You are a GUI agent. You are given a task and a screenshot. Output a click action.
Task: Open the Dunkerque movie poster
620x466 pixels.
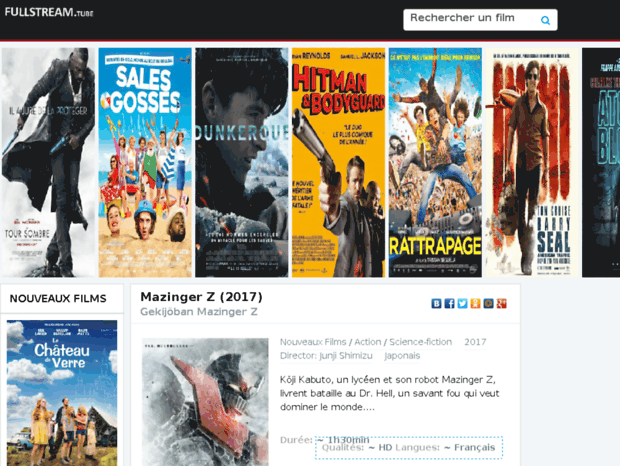[x=242, y=162]
